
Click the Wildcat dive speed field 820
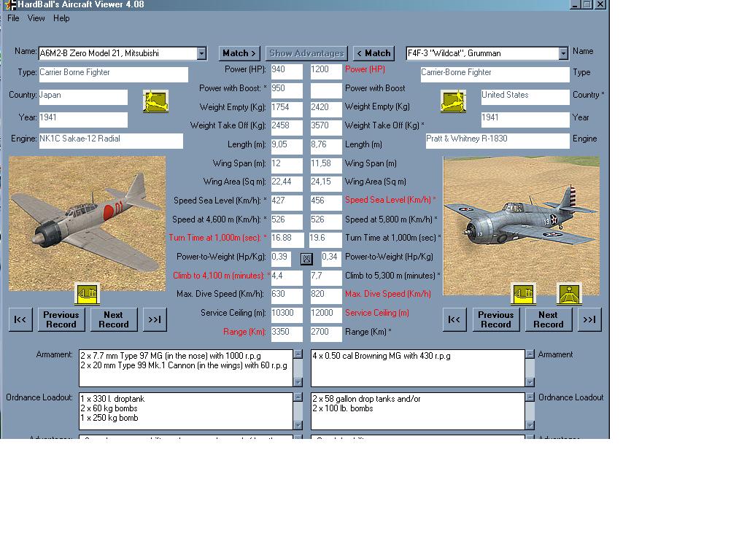pyautogui.click(x=326, y=296)
